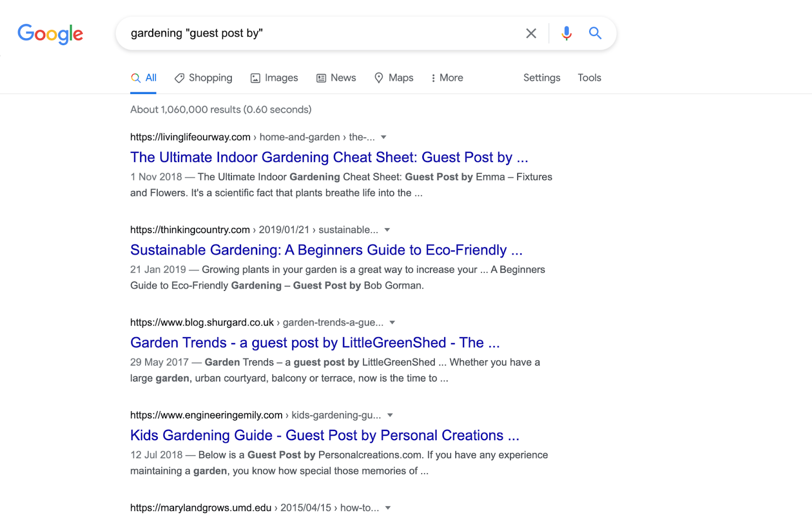Submit search with magnifying glass icon
Viewport: 812px width, 520px height.
click(x=595, y=34)
